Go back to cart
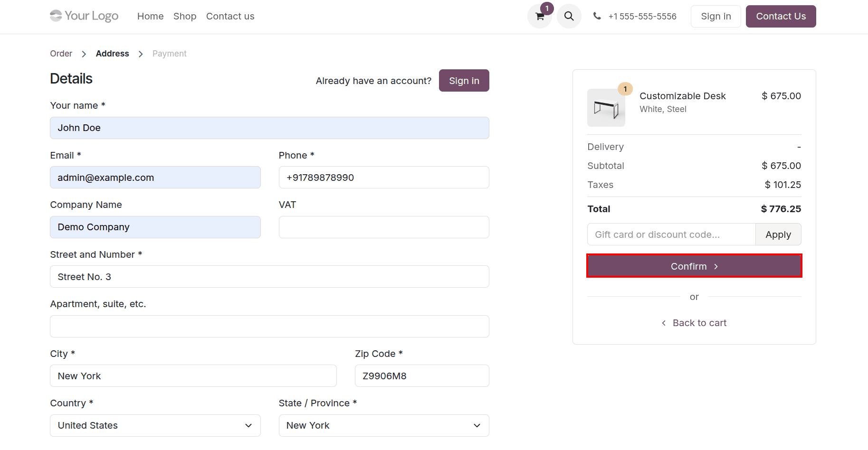Viewport: 868px width, 450px height. point(694,323)
